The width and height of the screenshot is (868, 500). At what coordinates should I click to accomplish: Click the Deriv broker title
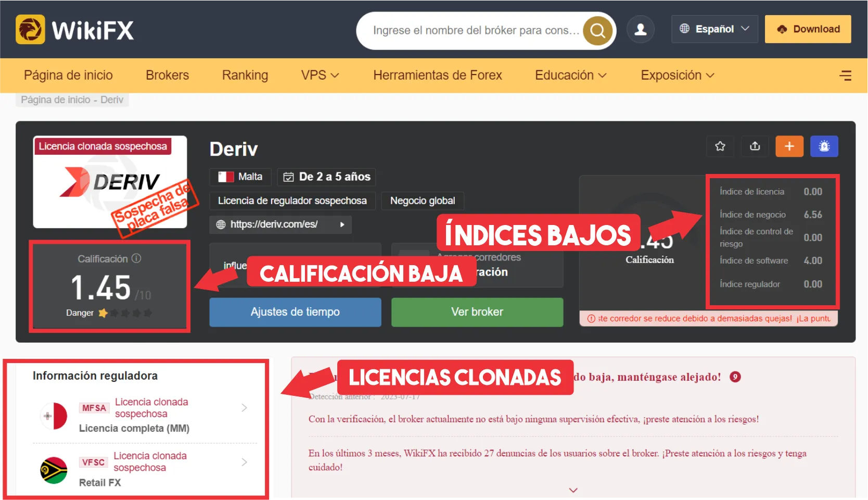coord(234,149)
